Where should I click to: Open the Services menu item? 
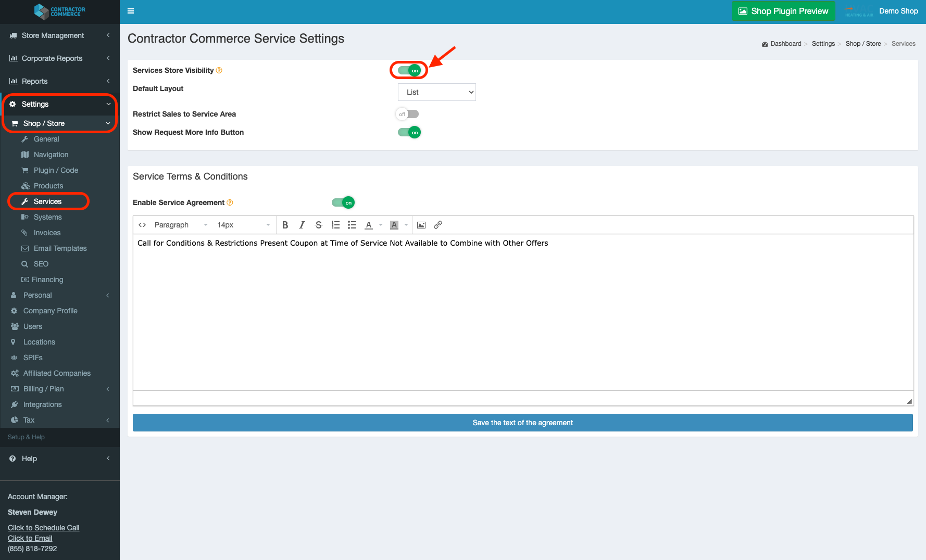[47, 201]
